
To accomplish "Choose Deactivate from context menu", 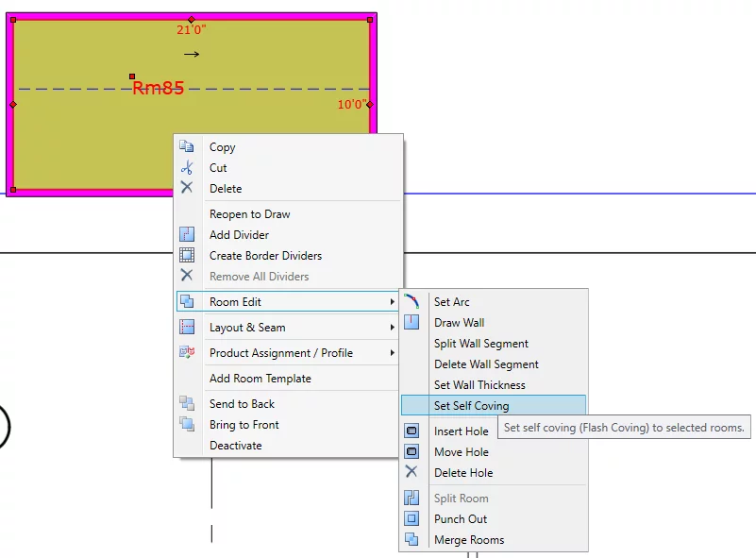I will coord(236,446).
